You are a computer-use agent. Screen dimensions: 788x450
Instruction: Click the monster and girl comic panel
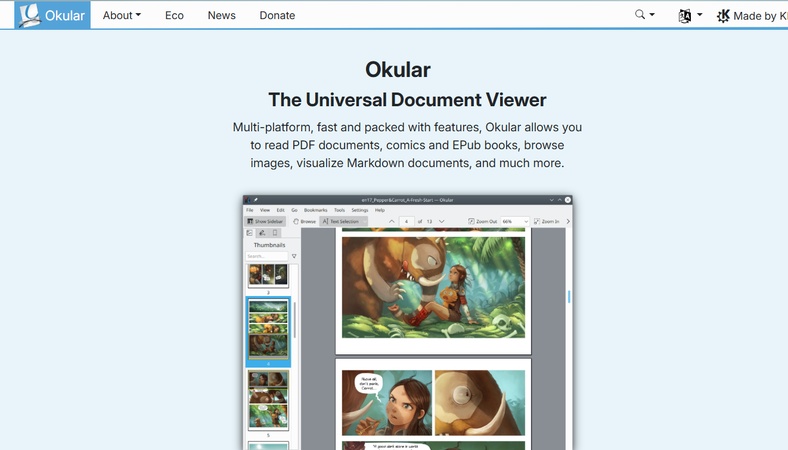click(433, 287)
